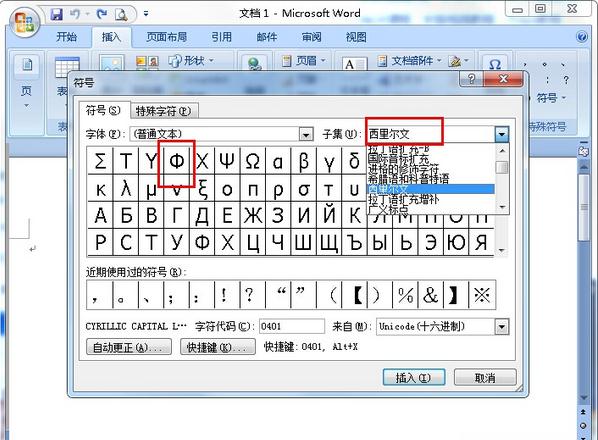Choose 西里尔文 in subset list
The image size is (598, 440).
coord(431,189)
